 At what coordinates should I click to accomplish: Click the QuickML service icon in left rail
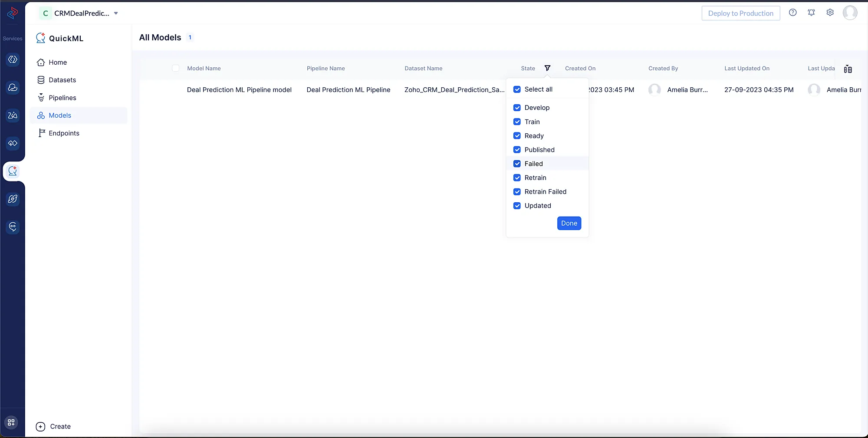[13, 171]
